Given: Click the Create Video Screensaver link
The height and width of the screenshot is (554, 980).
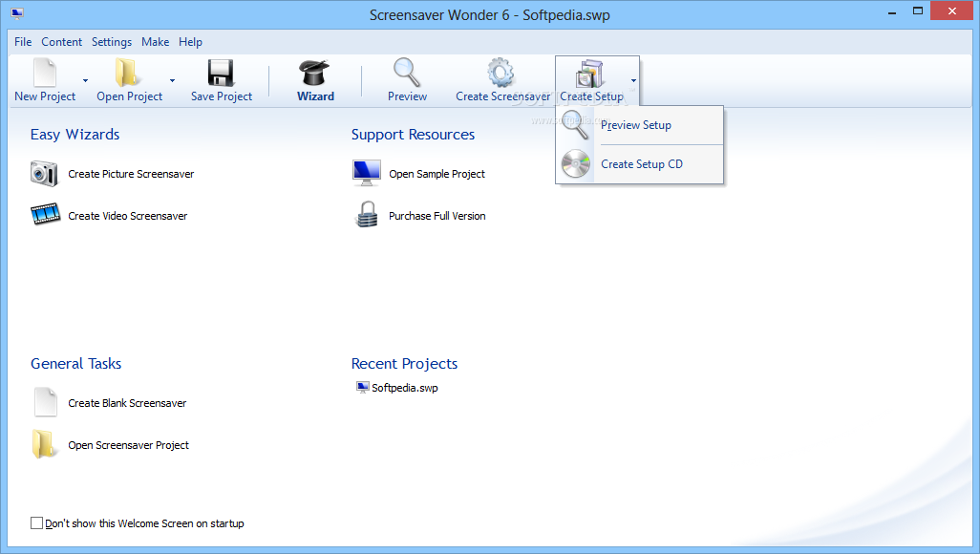Looking at the screenshot, I should click(x=127, y=216).
